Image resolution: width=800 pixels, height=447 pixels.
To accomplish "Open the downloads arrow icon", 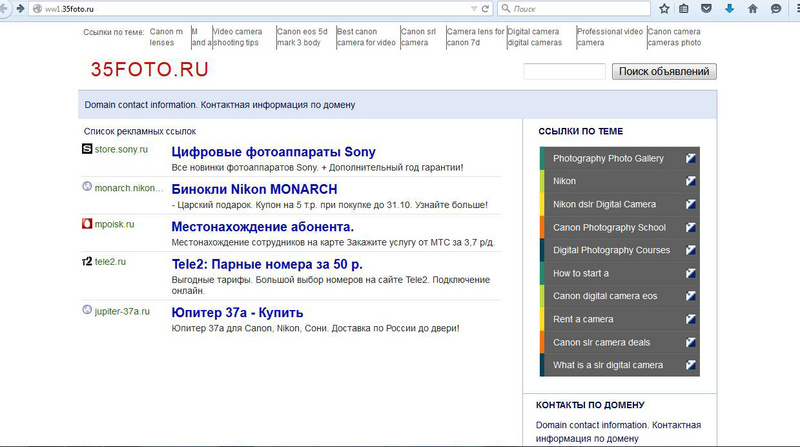I will [x=729, y=8].
